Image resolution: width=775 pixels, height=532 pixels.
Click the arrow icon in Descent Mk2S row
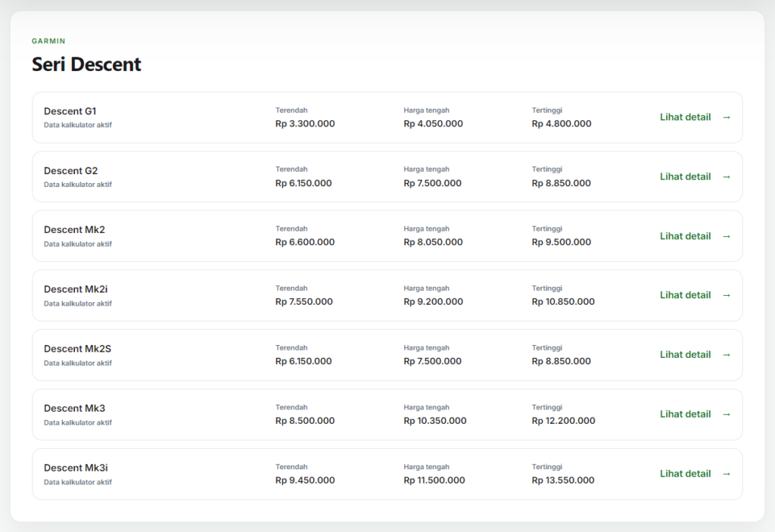pos(727,355)
